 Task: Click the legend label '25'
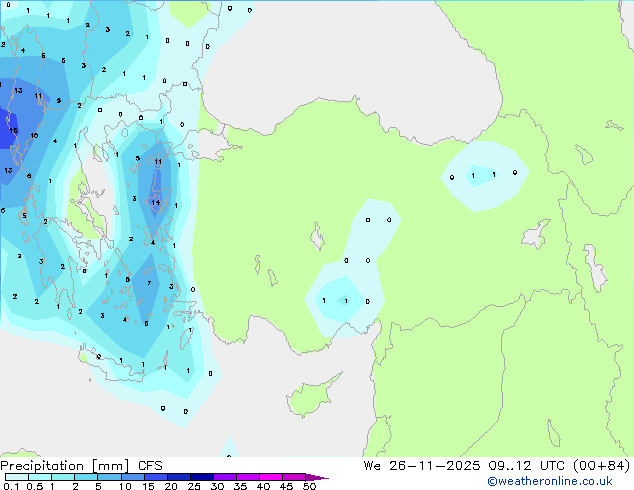point(194,486)
